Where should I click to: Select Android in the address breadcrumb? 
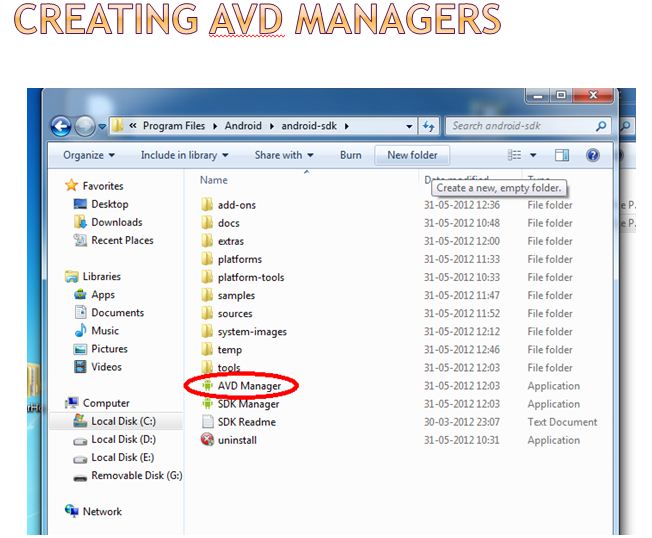[243, 126]
